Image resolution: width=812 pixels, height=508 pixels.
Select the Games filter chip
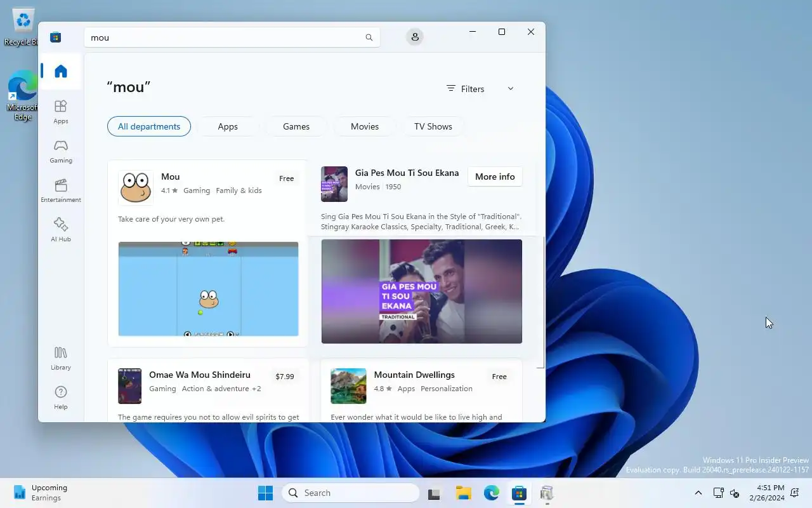point(296,126)
